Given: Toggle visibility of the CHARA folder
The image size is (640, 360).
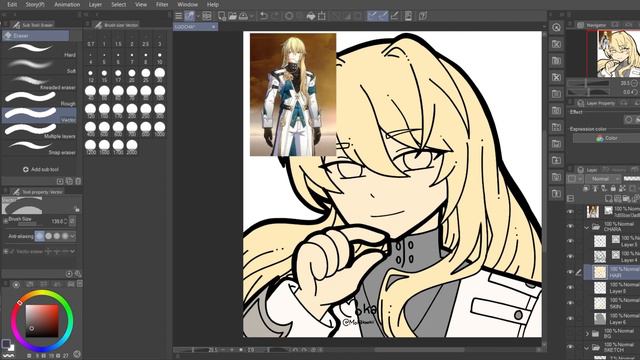Looking at the screenshot, I should coord(571,226).
